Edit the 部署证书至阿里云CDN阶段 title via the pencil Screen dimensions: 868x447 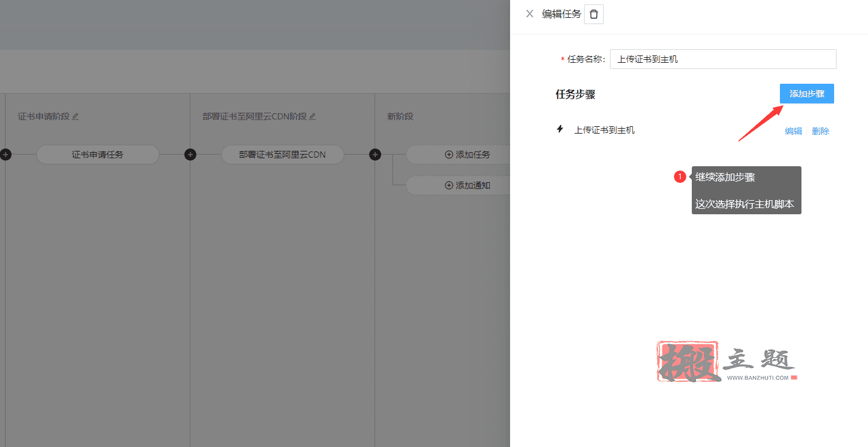[x=312, y=116]
